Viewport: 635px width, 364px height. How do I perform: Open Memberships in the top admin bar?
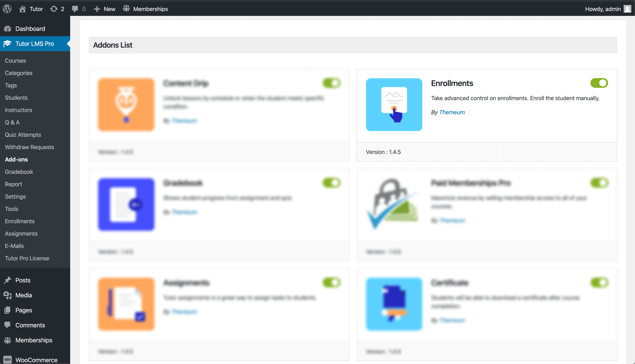tap(145, 9)
